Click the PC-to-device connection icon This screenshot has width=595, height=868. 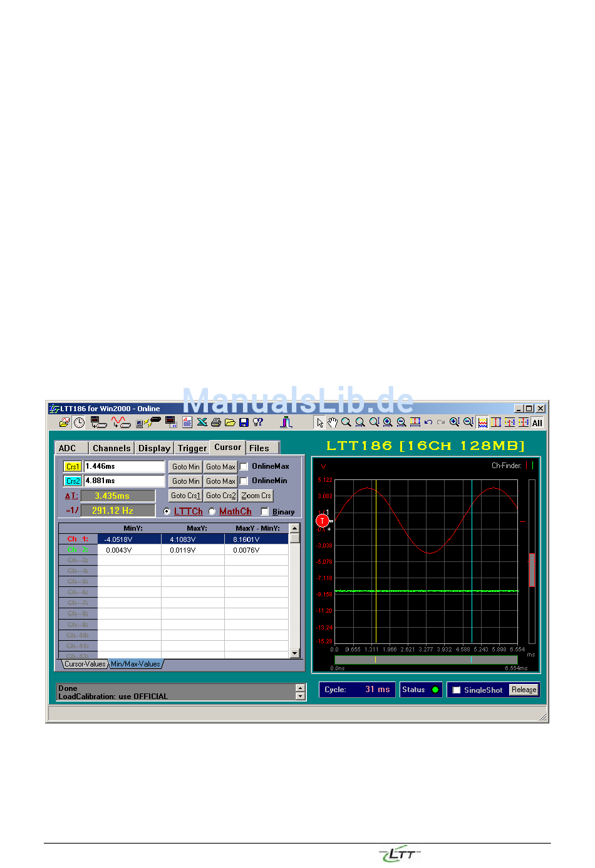[149, 423]
